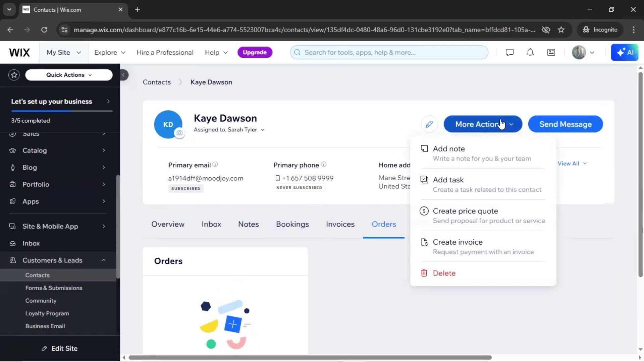Click the search tools input field
This screenshot has height=362, width=644.
pyautogui.click(x=389, y=53)
